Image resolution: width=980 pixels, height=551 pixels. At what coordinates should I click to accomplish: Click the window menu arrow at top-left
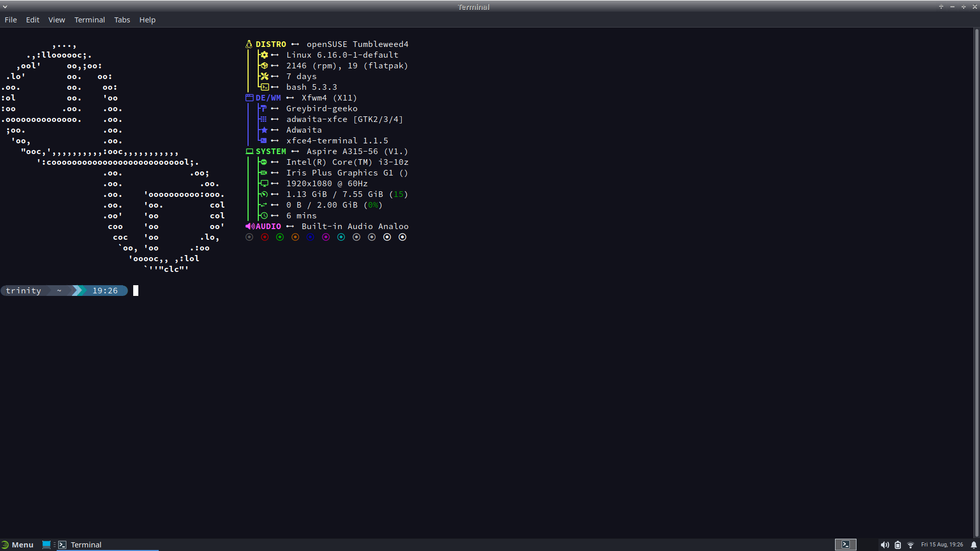[5, 7]
